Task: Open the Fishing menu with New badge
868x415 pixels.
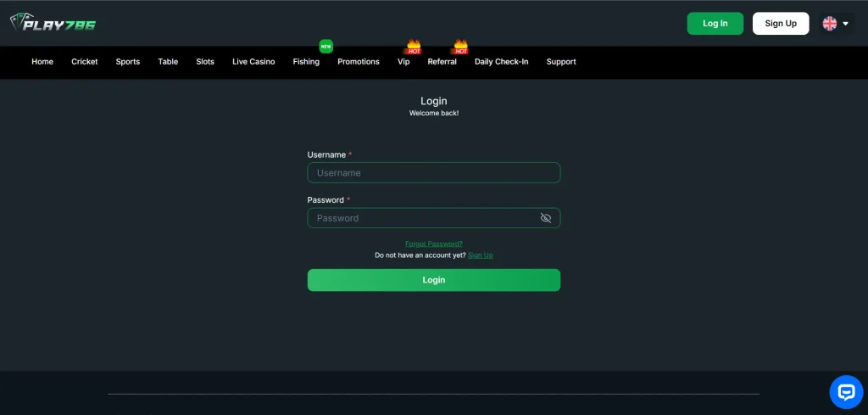Action: pyautogui.click(x=306, y=62)
